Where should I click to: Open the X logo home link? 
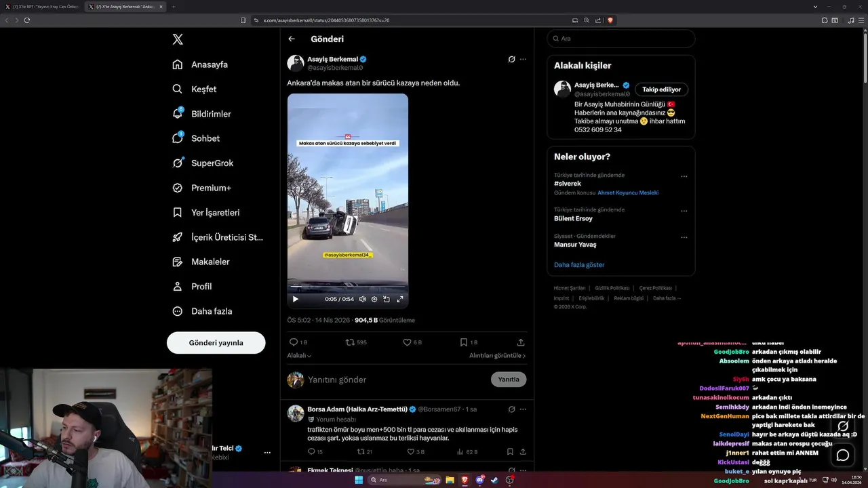178,39
